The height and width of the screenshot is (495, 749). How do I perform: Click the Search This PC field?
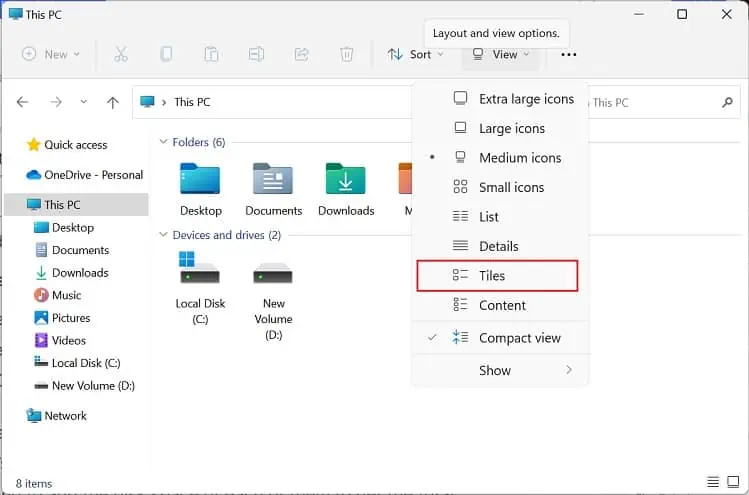tap(664, 102)
